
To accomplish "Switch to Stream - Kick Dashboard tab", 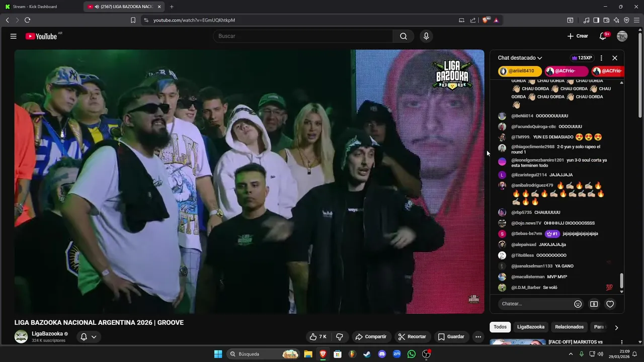I will (42, 7).
